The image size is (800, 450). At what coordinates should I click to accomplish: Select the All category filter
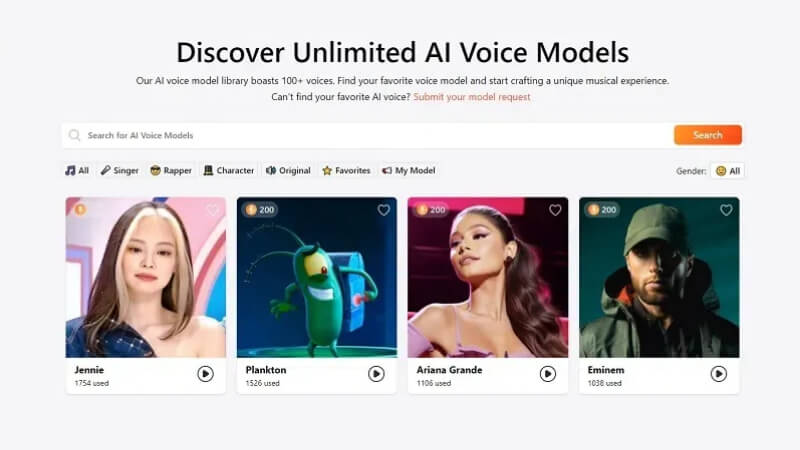[x=77, y=170]
